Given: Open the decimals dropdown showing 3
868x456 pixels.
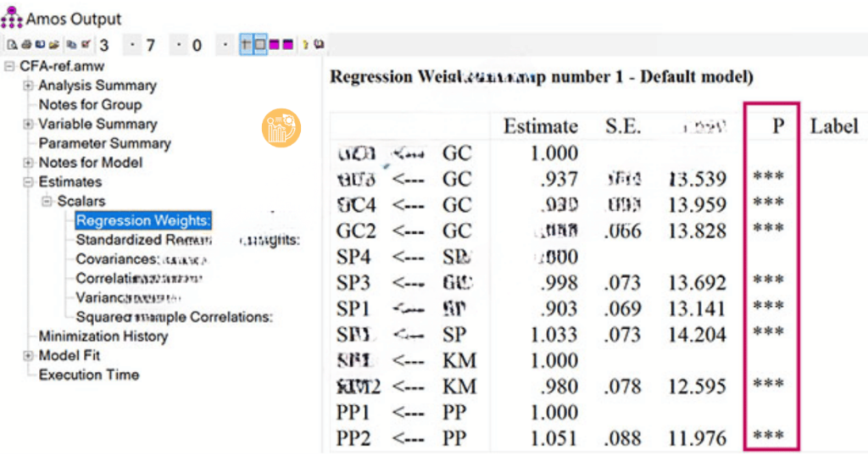Looking at the screenshot, I should [131, 45].
